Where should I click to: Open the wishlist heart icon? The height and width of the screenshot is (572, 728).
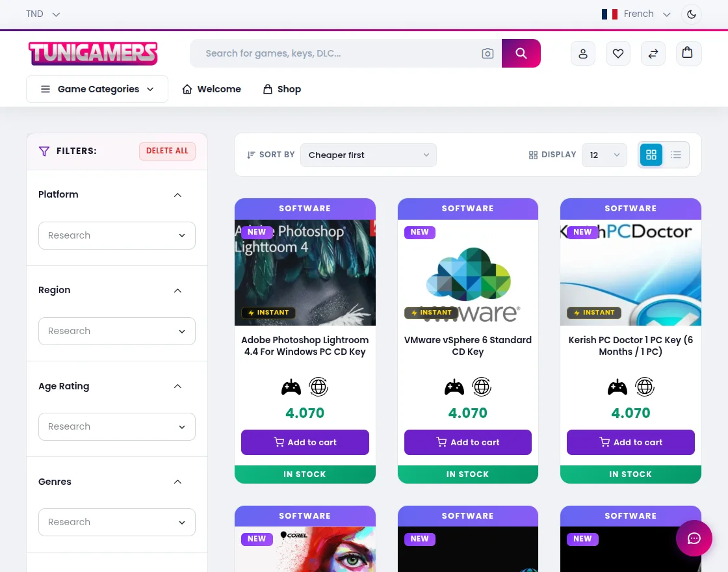tap(618, 53)
